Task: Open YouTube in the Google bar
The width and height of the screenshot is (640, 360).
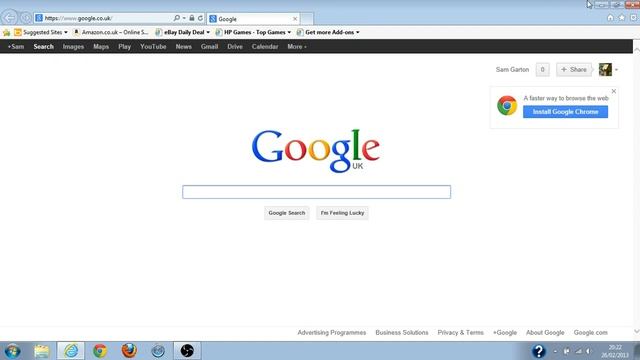Action: pyautogui.click(x=153, y=47)
